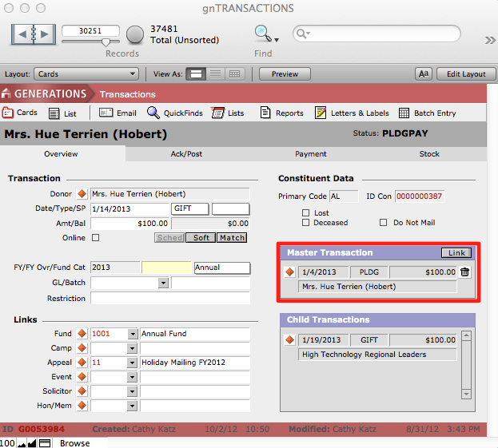Switch to table view in View As
Image resolution: width=498 pixels, height=448 pixels.
pyautogui.click(x=234, y=74)
